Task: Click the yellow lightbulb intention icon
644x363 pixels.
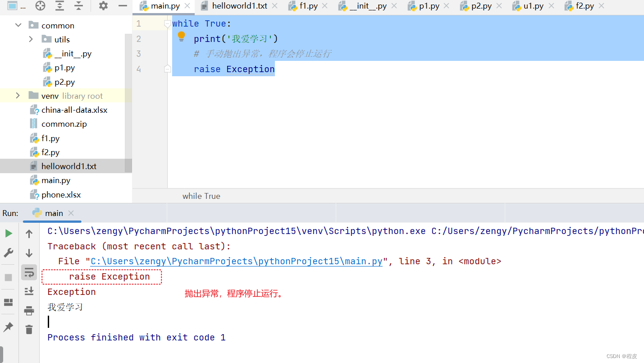Action: coord(182,37)
